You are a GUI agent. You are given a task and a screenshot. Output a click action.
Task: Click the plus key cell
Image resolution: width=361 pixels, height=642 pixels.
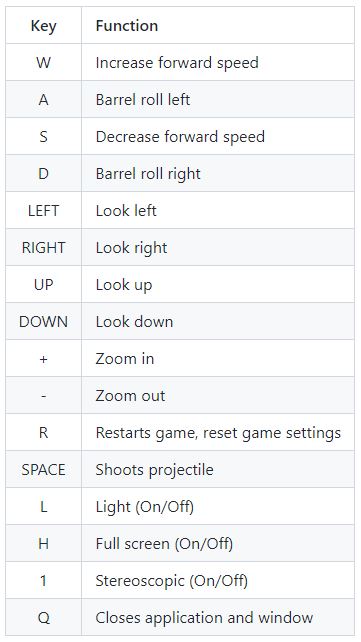[x=43, y=358]
